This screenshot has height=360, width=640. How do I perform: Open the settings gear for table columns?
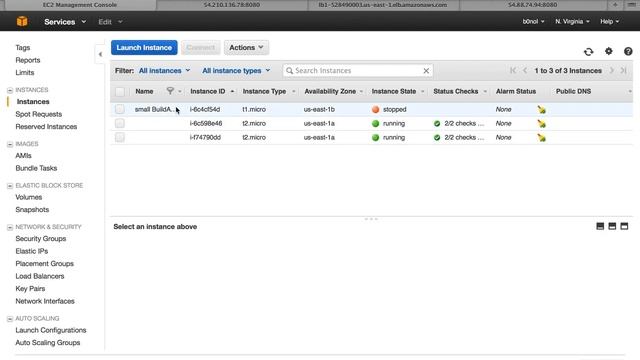click(x=609, y=51)
